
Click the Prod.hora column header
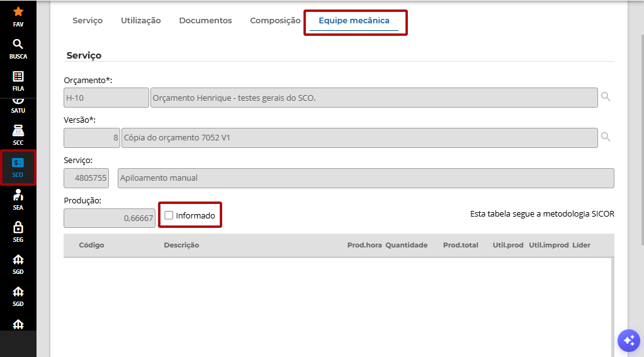point(364,246)
